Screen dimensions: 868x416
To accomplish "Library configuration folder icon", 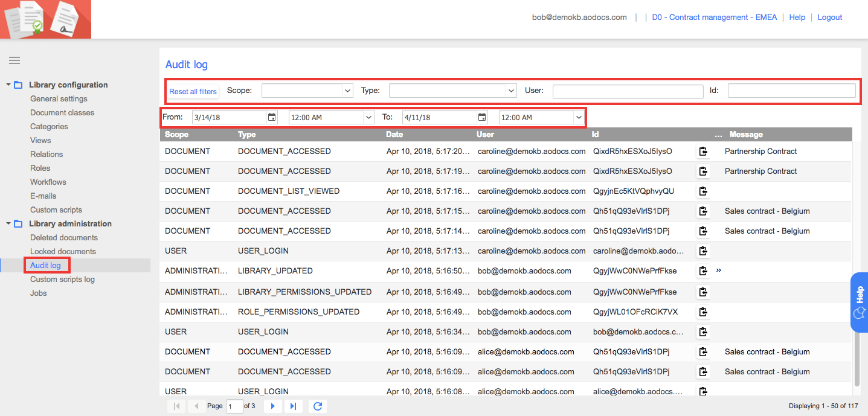I will 18,85.
